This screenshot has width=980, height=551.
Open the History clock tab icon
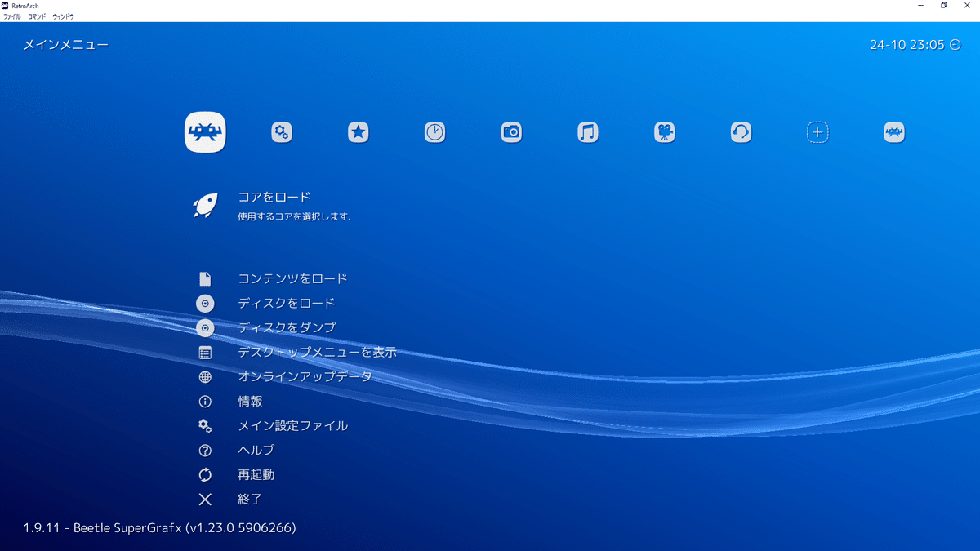[x=435, y=131]
